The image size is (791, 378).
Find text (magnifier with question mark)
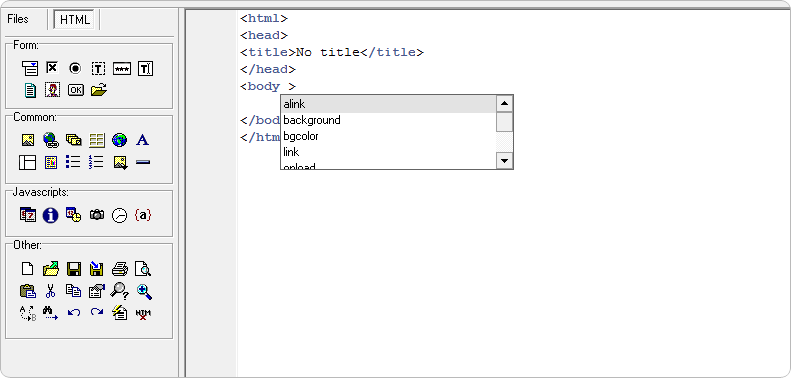[x=120, y=291]
